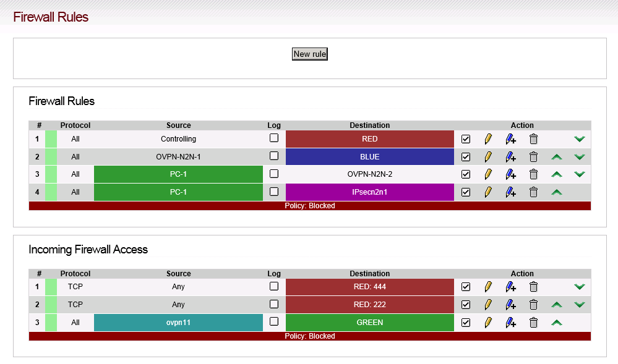
Task: Toggle enabled state of RED: 444 rule
Action: 465,287
